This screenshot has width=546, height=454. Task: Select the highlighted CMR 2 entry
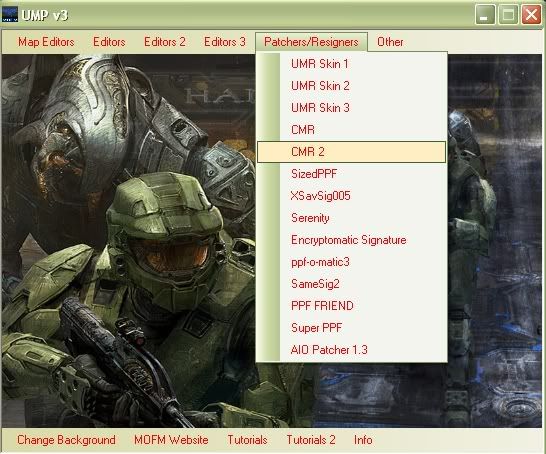(x=351, y=152)
